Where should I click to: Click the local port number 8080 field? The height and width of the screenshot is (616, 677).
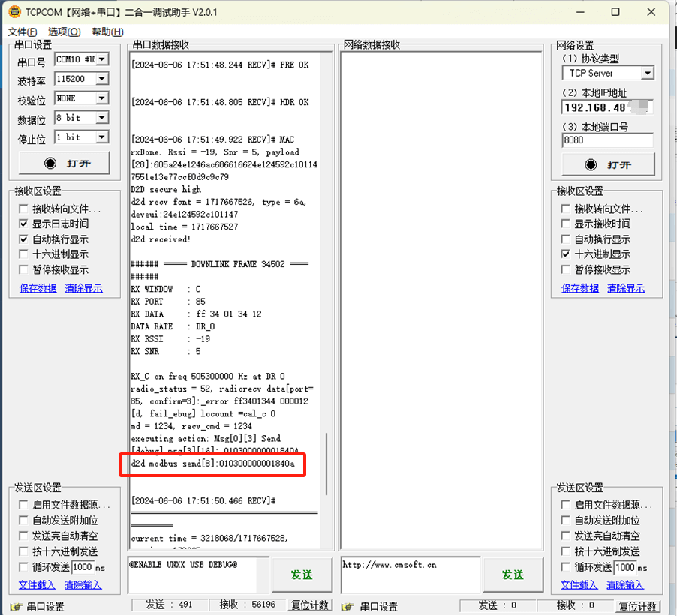tap(606, 140)
